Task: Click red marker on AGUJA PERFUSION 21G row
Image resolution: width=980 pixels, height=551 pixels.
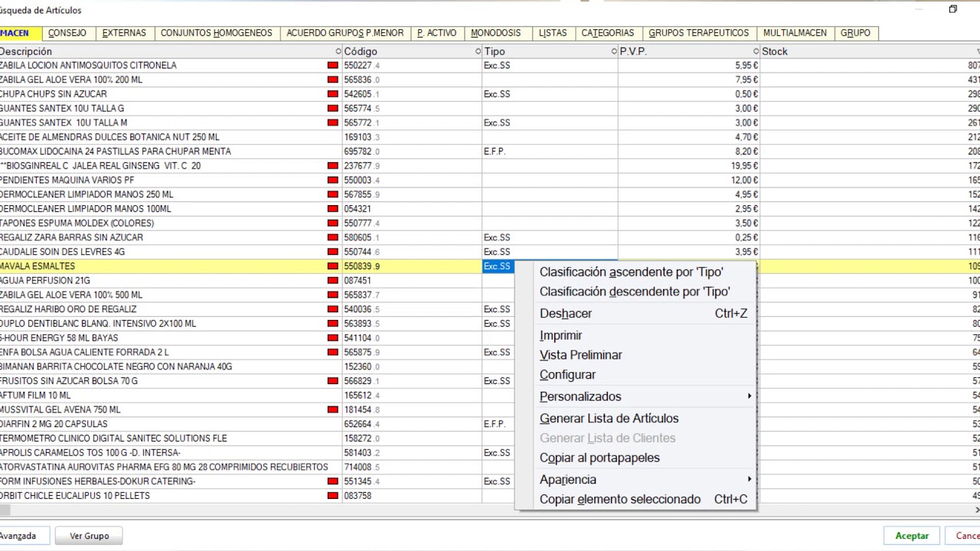Action: [333, 281]
